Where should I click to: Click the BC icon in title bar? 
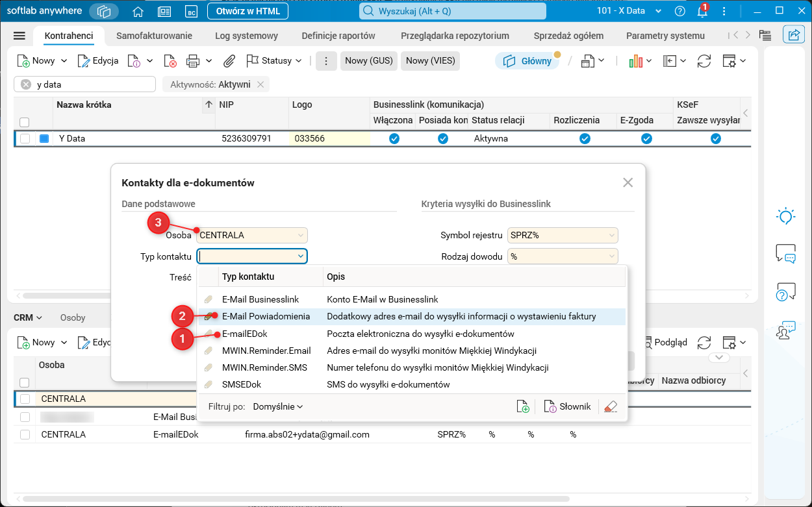click(x=191, y=11)
